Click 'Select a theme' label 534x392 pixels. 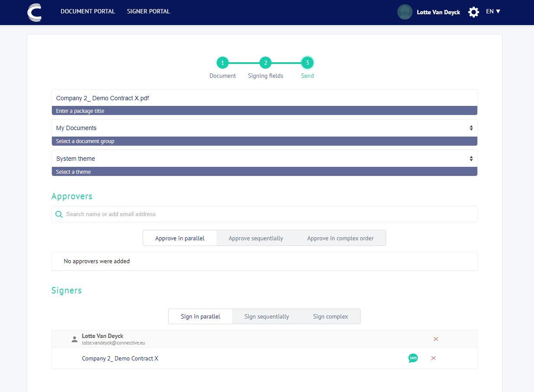click(74, 172)
